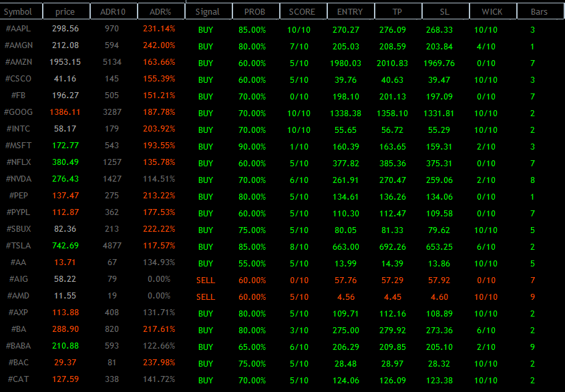The width and height of the screenshot is (565, 392).
Task: Click the SCORE column header
Action: tap(303, 11)
